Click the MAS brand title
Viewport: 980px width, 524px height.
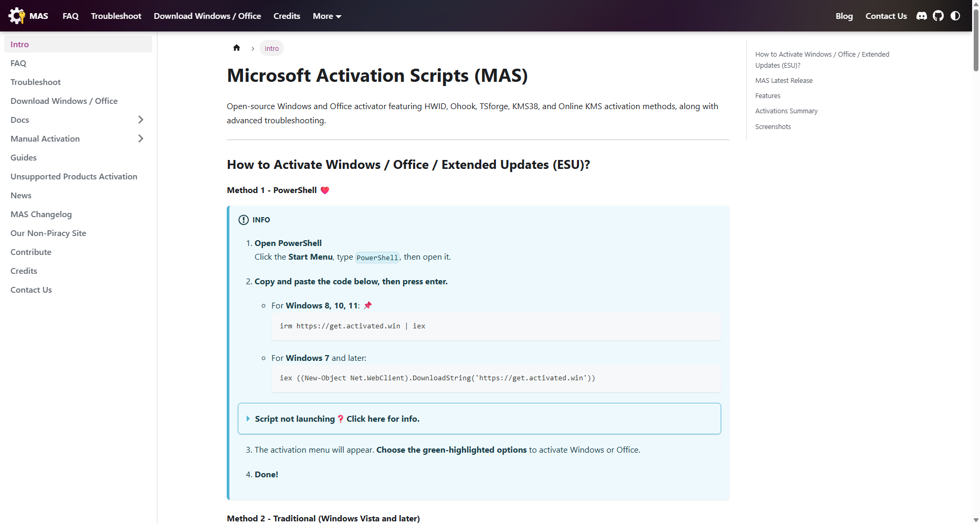pos(39,16)
